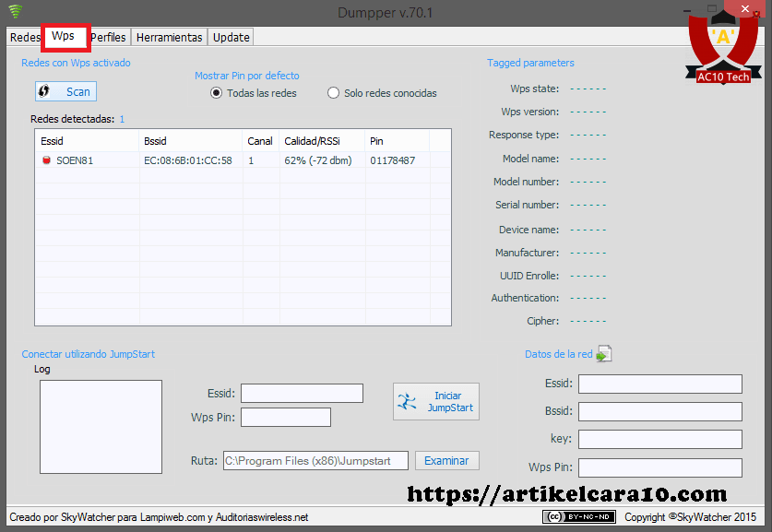
Task: Switch to the Redes tab
Action: (x=25, y=37)
